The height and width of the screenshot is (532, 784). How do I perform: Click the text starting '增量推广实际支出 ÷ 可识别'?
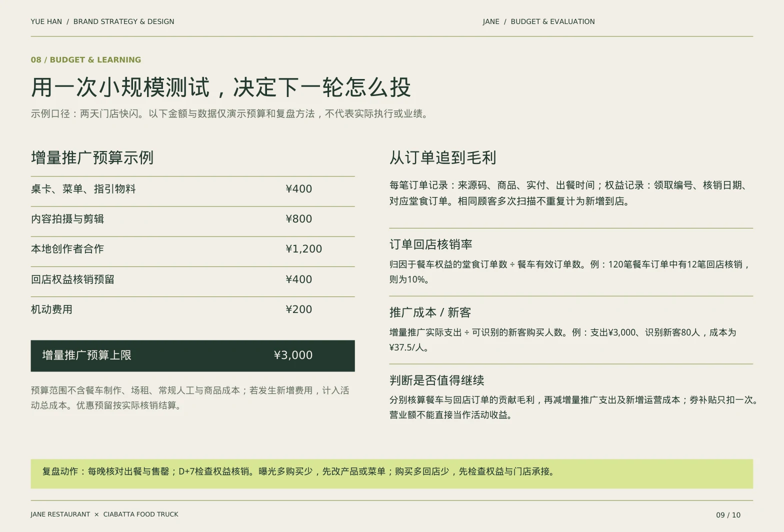(x=563, y=340)
